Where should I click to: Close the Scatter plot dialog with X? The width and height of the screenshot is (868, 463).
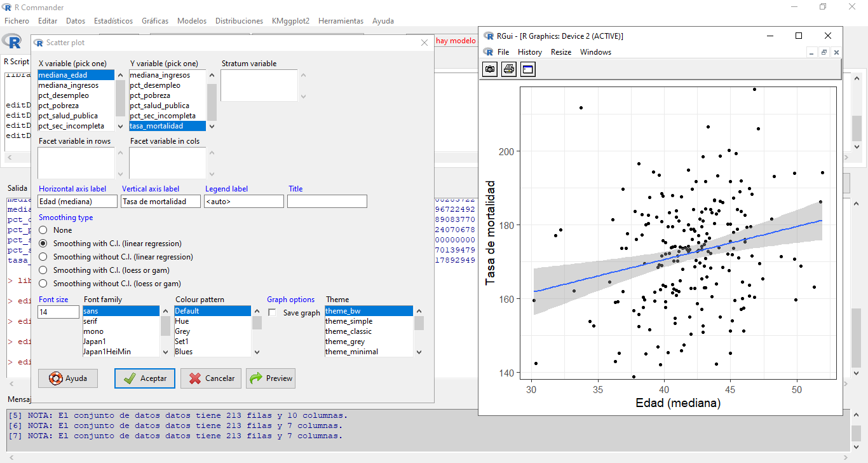(x=424, y=43)
